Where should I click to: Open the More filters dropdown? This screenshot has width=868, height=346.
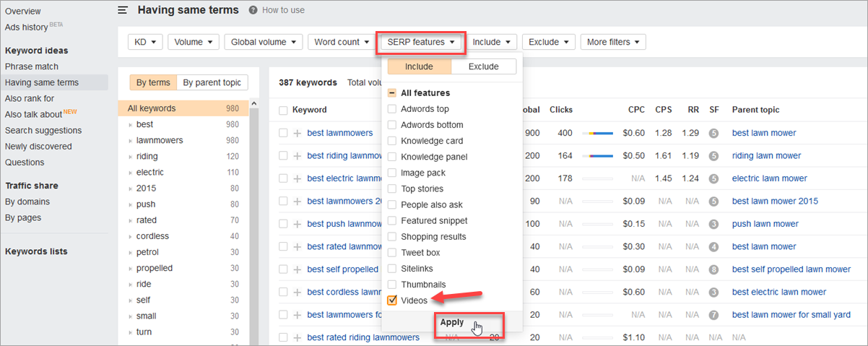(612, 42)
